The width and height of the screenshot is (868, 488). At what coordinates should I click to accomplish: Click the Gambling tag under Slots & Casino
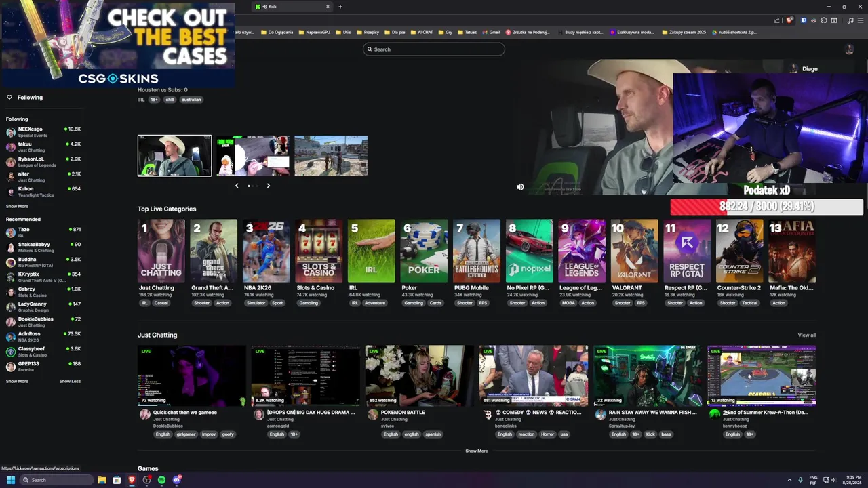click(x=309, y=303)
